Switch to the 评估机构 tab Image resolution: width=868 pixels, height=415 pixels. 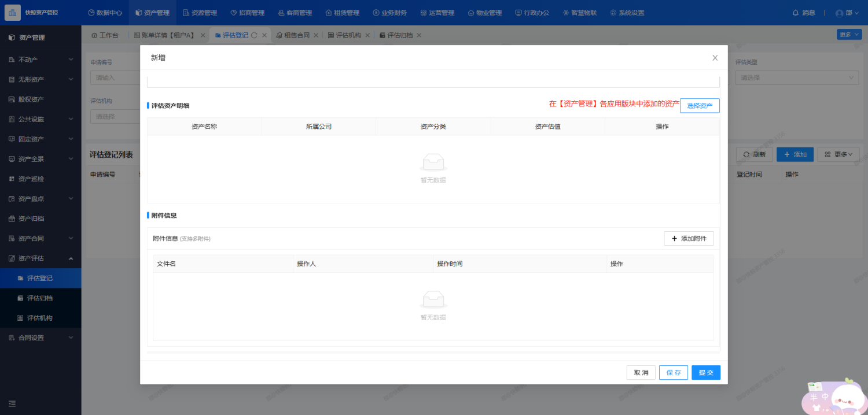pos(344,35)
